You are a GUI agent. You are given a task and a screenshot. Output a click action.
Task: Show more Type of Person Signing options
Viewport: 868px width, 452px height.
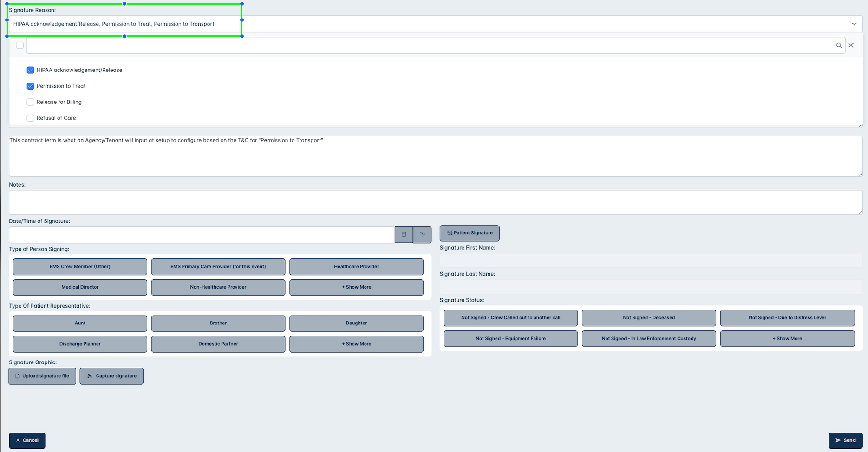(356, 287)
